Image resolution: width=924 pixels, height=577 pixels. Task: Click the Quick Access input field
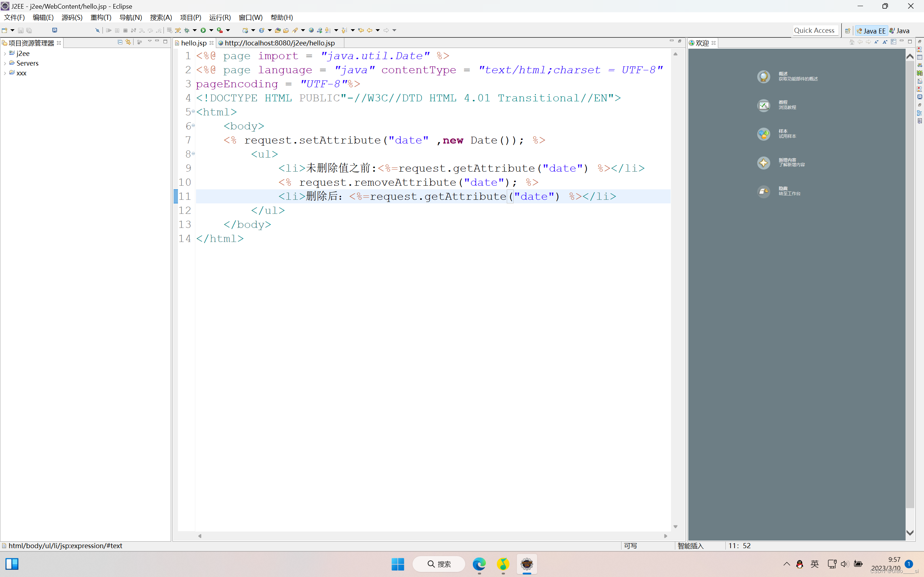point(814,31)
